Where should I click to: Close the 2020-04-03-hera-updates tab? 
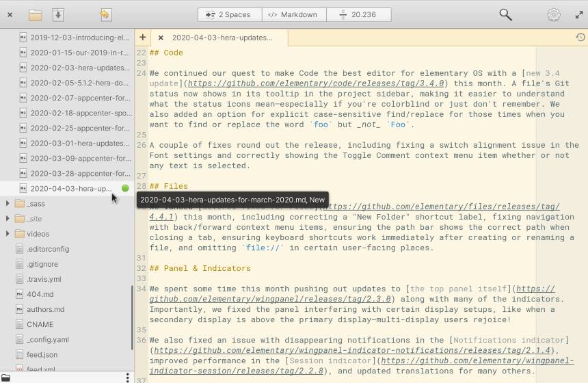click(161, 38)
